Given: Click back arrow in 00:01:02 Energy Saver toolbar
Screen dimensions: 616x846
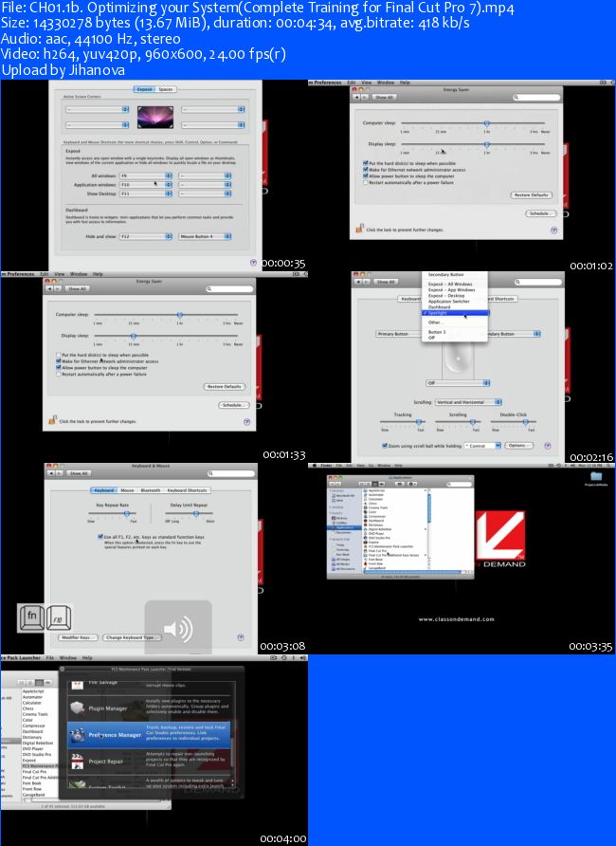Looking at the screenshot, I should (x=356, y=97).
